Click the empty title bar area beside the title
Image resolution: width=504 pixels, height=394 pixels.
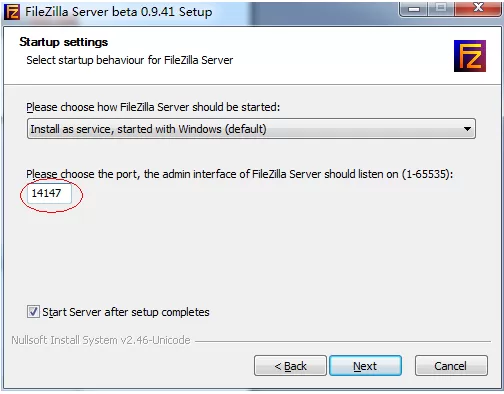click(305, 12)
